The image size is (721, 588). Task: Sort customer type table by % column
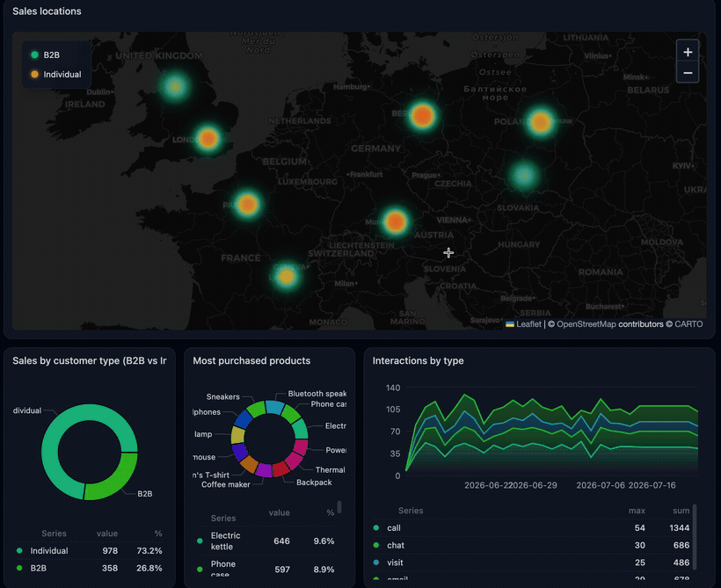click(158, 534)
